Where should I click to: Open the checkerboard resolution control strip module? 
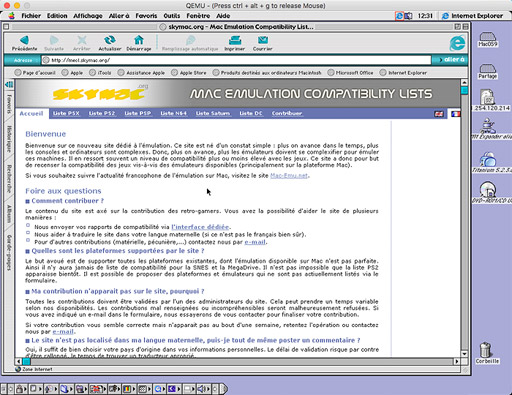pyautogui.click(x=144, y=389)
